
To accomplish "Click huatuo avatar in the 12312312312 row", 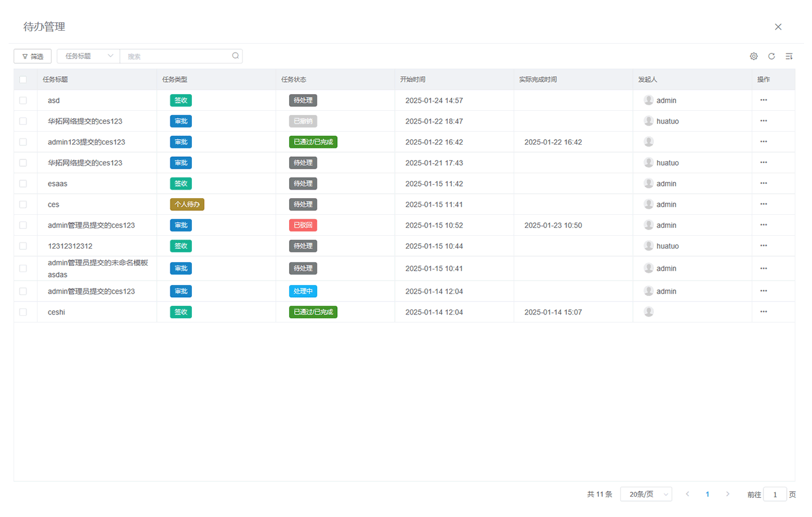I will (648, 246).
